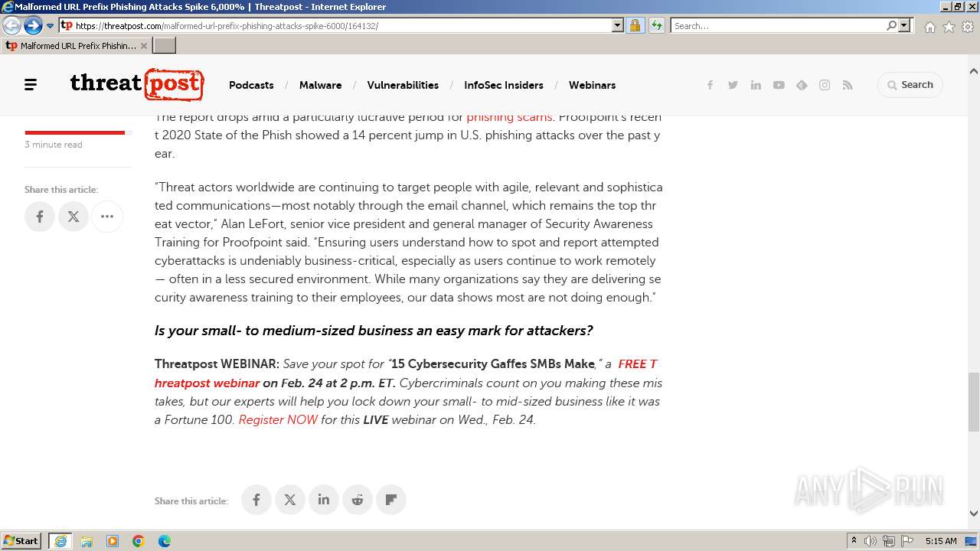Open Feedly icon in header
This screenshot has height=551, width=980.
click(802, 85)
